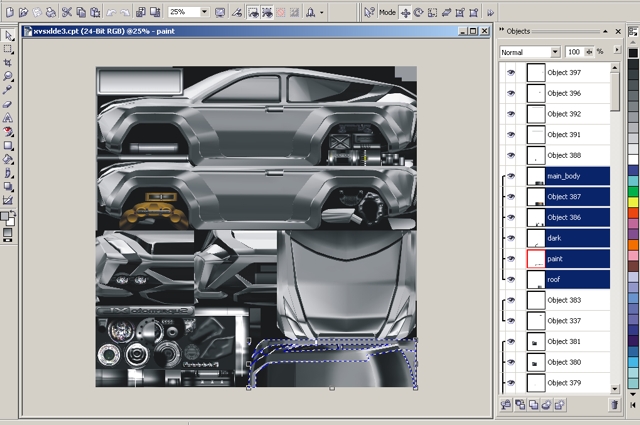This screenshot has width=640, height=425.
Task: Select the Eraser tool
Action: tap(8, 103)
